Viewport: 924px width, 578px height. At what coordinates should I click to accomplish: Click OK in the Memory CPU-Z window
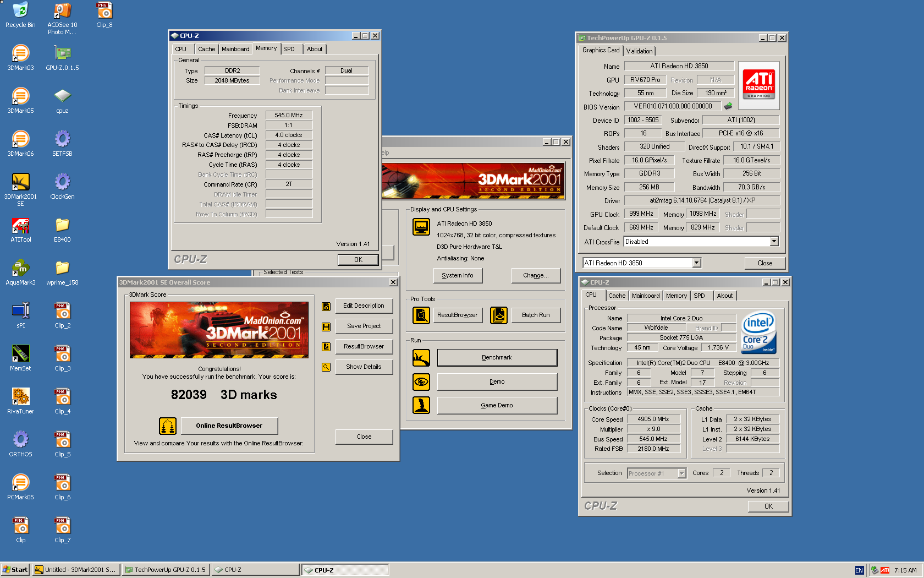coord(358,260)
